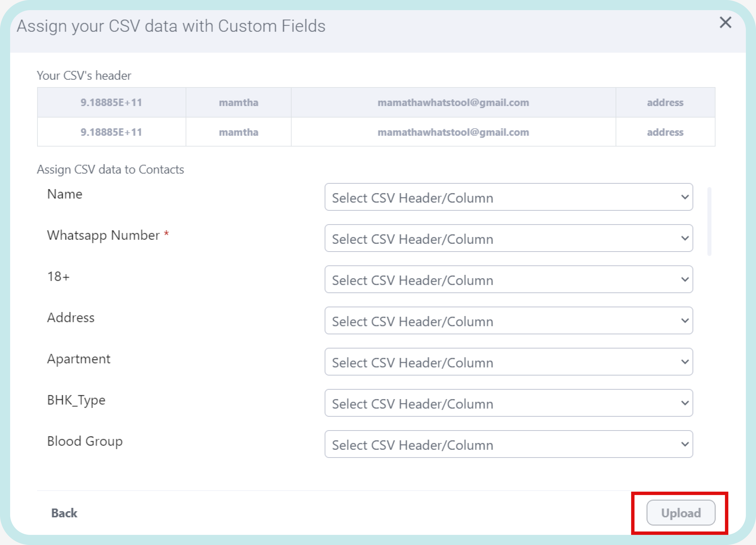Open the Whatsapp Number CSV column dropdown
Image resolution: width=756 pixels, height=545 pixels.
click(509, 238)
